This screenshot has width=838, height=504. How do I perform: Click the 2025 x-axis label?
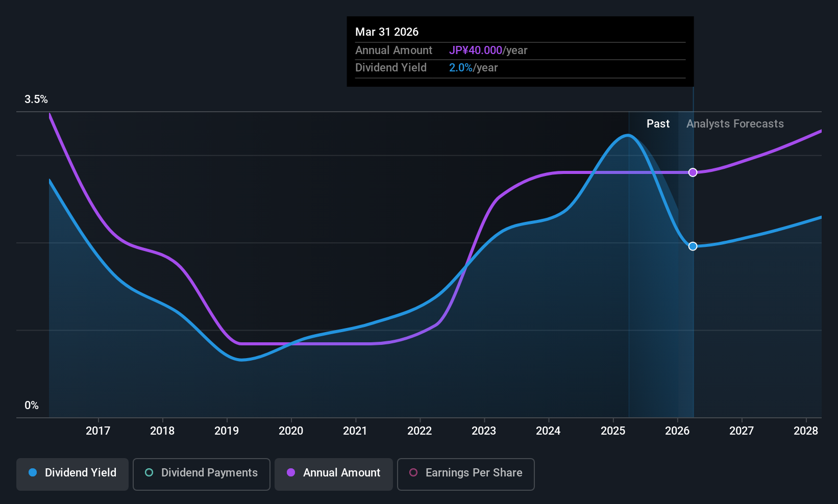613,431
